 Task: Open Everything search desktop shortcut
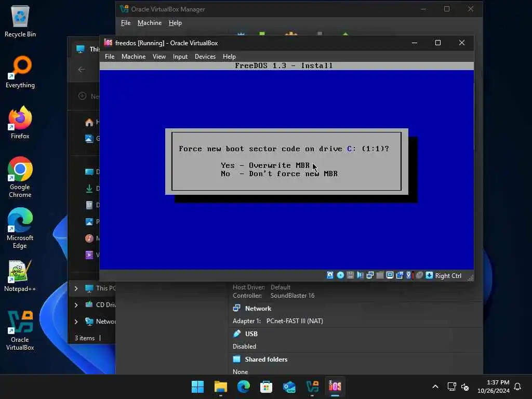20,72
